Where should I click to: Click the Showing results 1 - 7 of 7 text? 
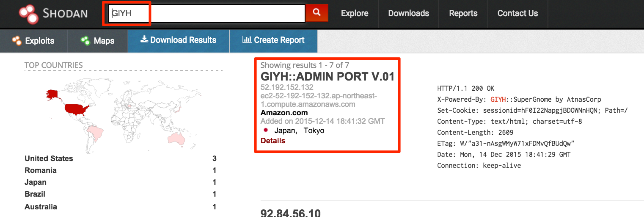click(305, 65)
